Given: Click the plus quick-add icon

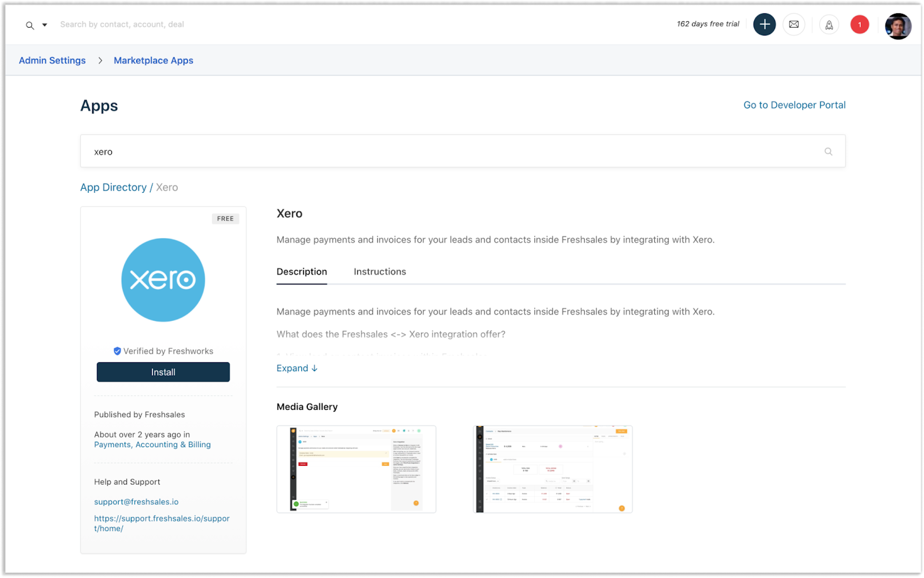Looking at the screenshot, I should pyautogui.click(x=764, y=24).
